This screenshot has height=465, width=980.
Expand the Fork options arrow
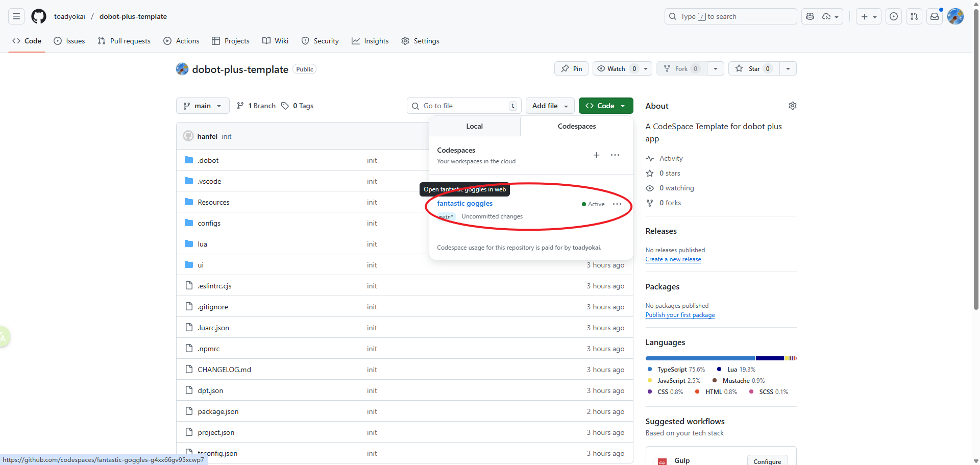click(x=716, y=69)
